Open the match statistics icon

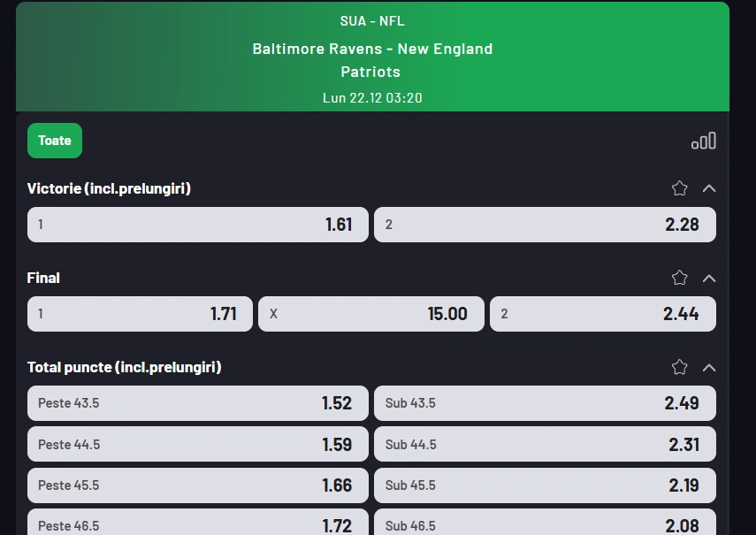(703, 140)
